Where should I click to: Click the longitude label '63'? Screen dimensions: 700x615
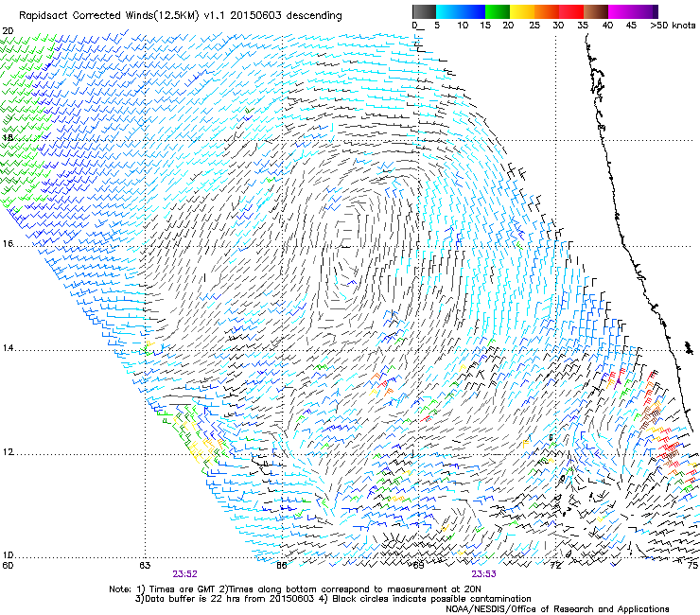point(145,566)
